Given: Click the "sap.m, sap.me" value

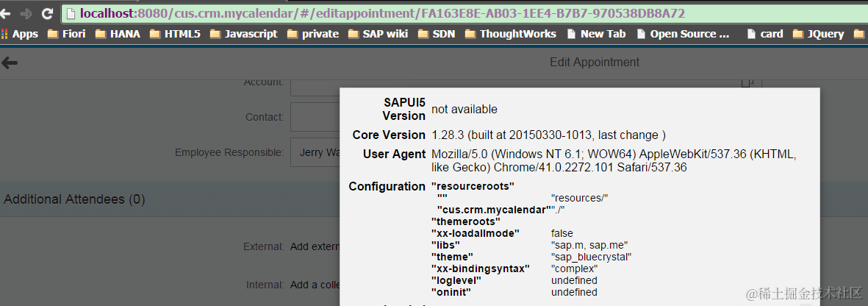Looking at the screenshot, I should coord(589,245).
